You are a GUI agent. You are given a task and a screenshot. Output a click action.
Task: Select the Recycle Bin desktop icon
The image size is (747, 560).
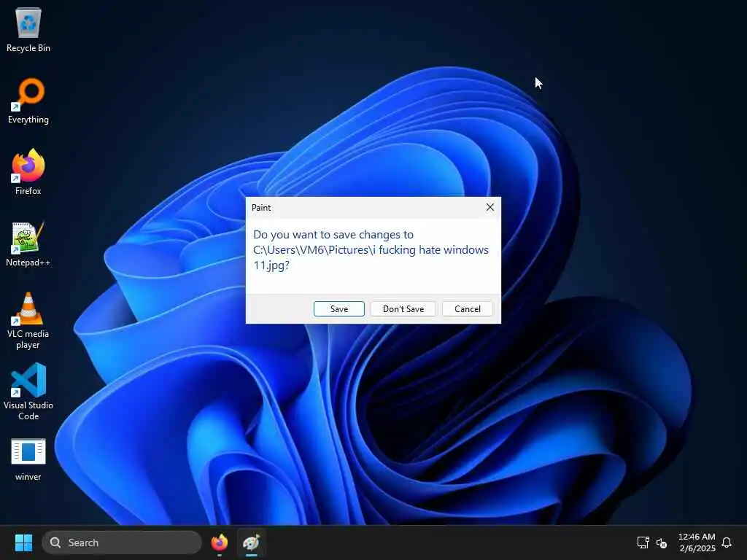[28, 29]
